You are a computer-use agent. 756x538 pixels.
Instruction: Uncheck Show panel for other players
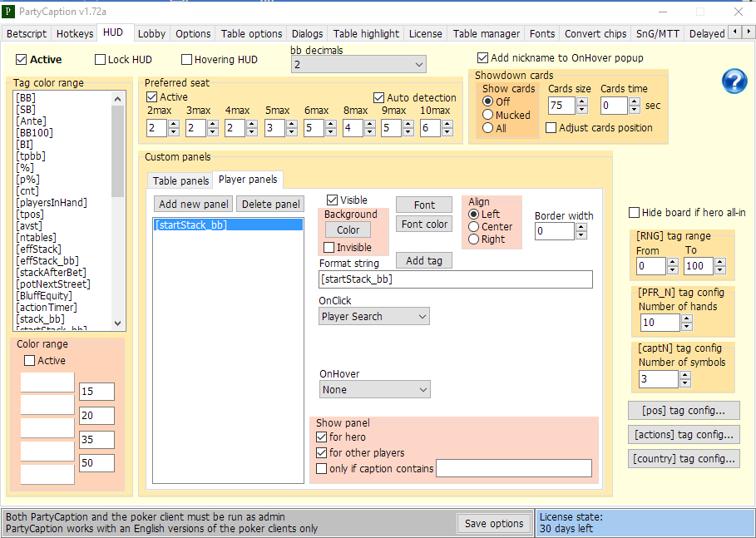(322, 452)
